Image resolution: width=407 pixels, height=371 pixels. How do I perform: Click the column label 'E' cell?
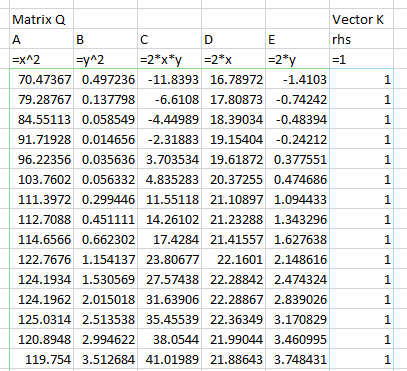pyautogui.click(x=297, y=39)
